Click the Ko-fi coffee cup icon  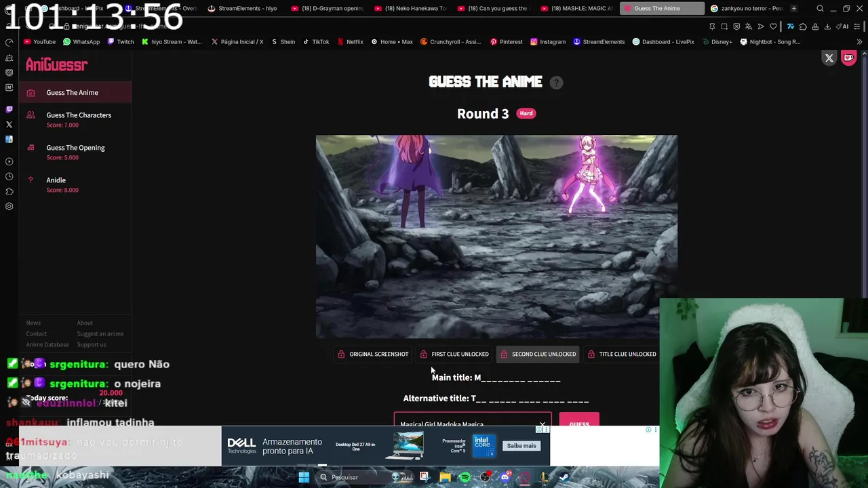(x=848, y=58)
